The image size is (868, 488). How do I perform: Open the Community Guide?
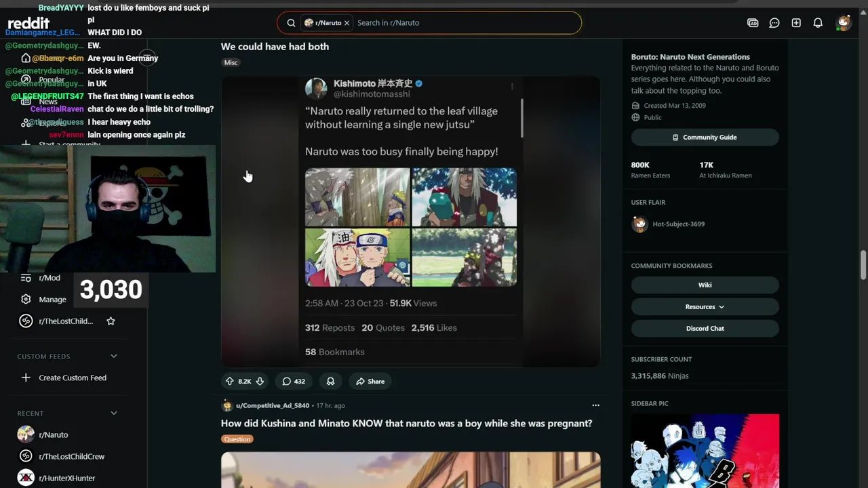pos(705,138)
